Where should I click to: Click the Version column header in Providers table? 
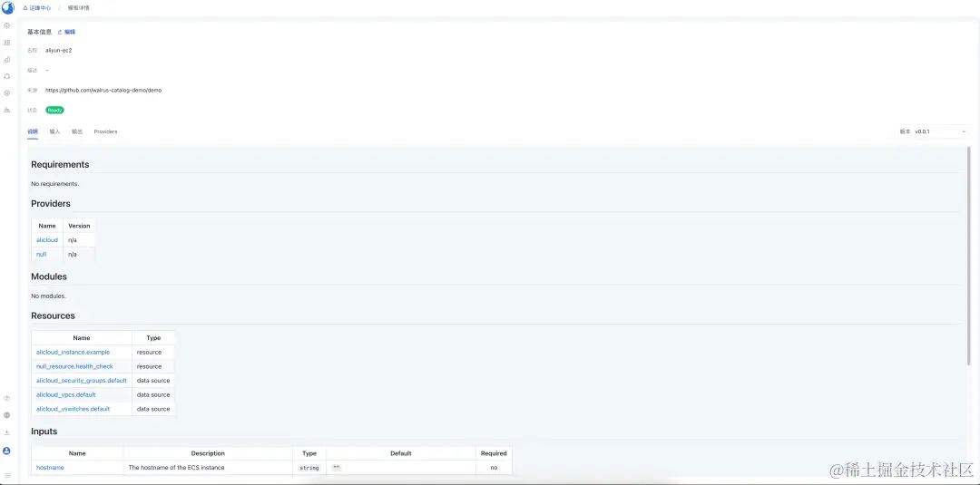[79, 226]
